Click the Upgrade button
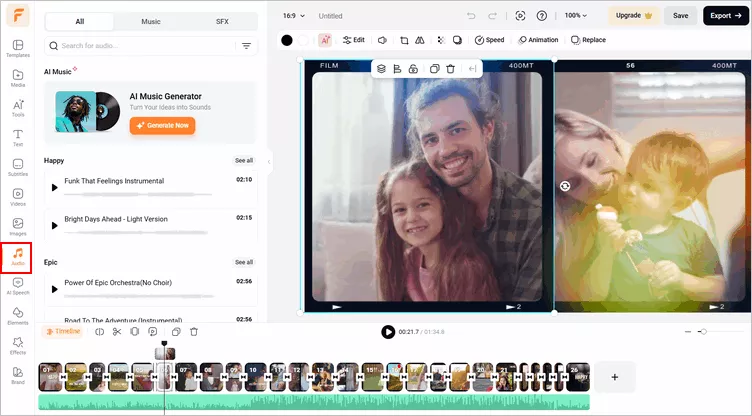This screenshot has height=416, width=752. [x=634, y=16]
